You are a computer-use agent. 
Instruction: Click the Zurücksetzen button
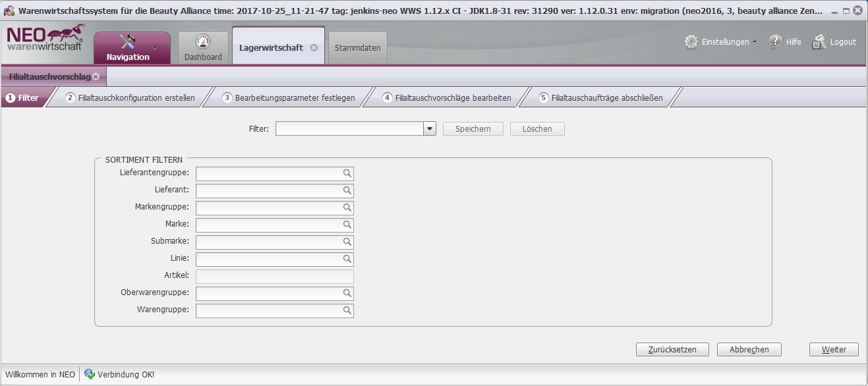tap(672, 350)
